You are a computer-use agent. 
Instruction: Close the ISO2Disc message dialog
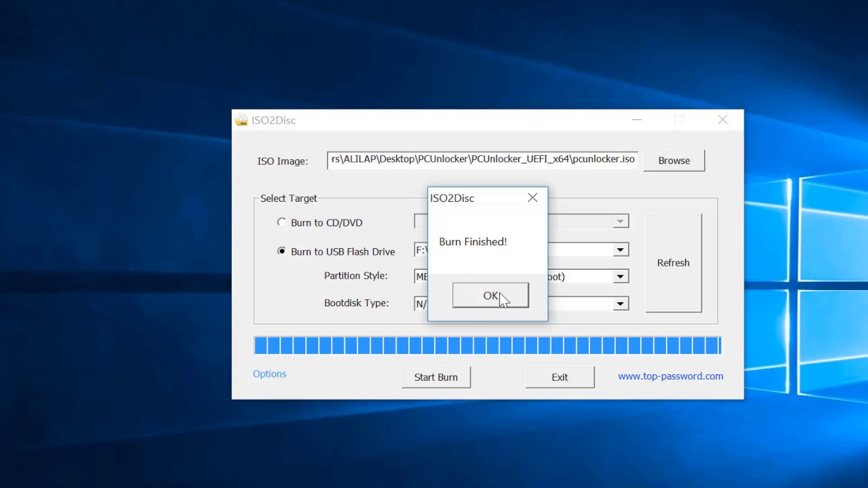[x=532, y=198]
